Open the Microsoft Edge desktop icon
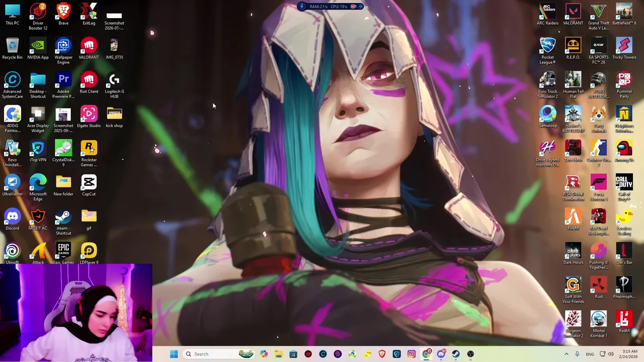The height and width of the screenshot is (362, 644). (x=38, y=188)
